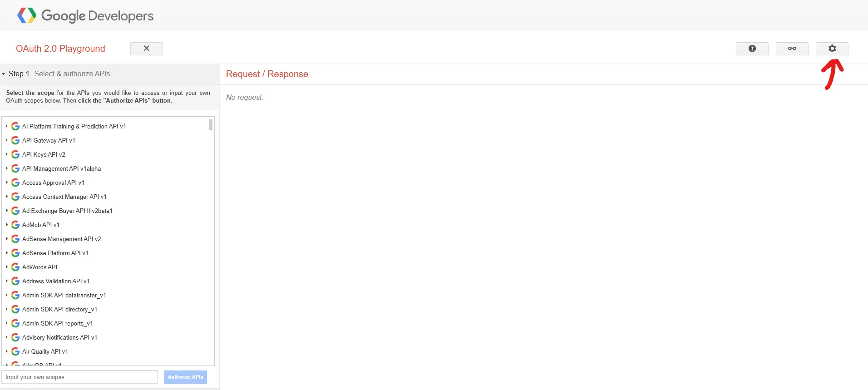This screenshot has width=868, height=390.
Task: Select Ad Exchange Buyer API II v2beta1
Action: click(67, 211)
